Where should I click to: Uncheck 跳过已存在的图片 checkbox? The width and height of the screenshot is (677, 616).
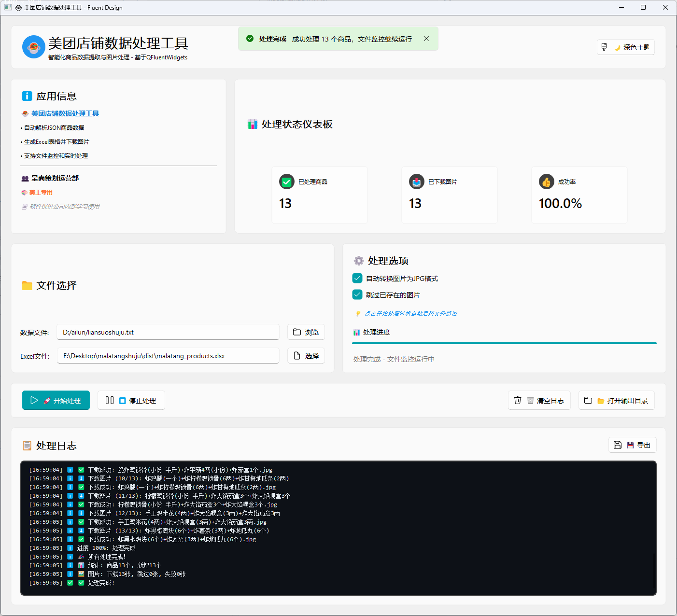tap(357, 294)
